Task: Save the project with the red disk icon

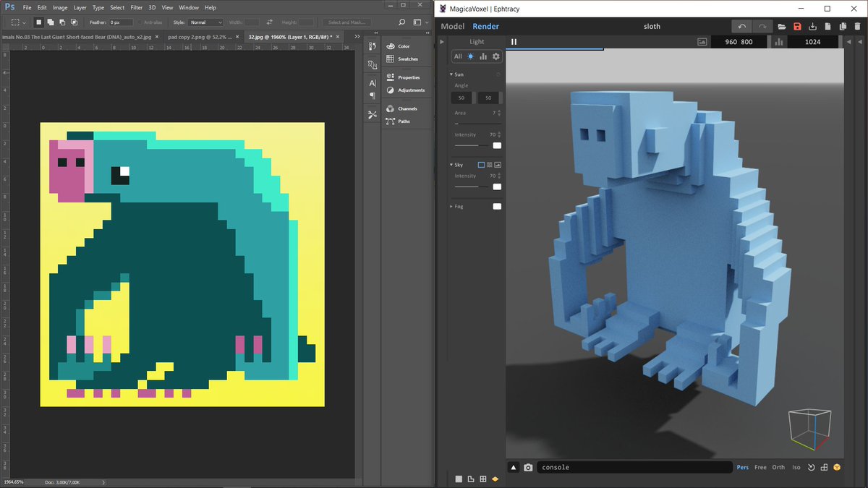Action: pyautogui.click(x=797, y=27)
